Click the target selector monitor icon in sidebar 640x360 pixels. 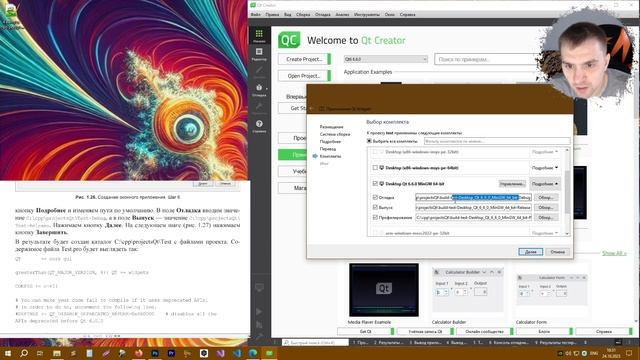259,288
